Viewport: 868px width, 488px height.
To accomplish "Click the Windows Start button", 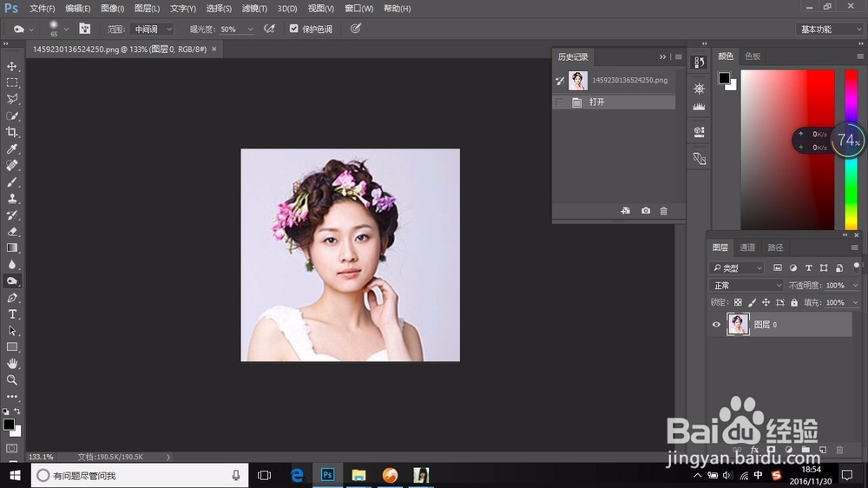I will (15, 475).
